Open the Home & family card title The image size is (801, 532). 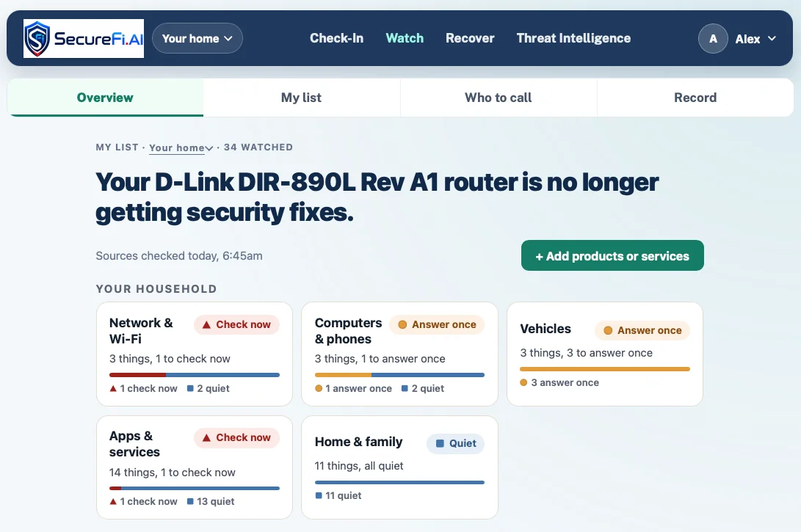[x=358, y=442]
